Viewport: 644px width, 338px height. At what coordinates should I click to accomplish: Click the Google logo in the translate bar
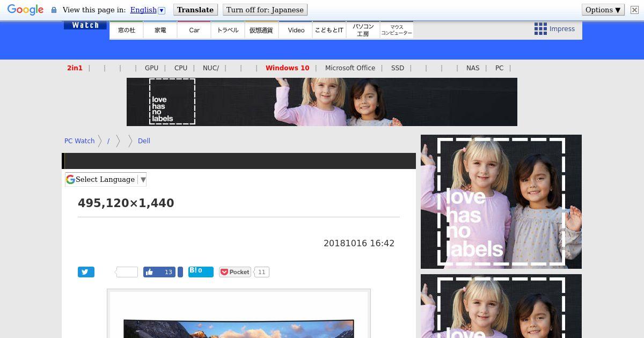(x=25, y=10)
